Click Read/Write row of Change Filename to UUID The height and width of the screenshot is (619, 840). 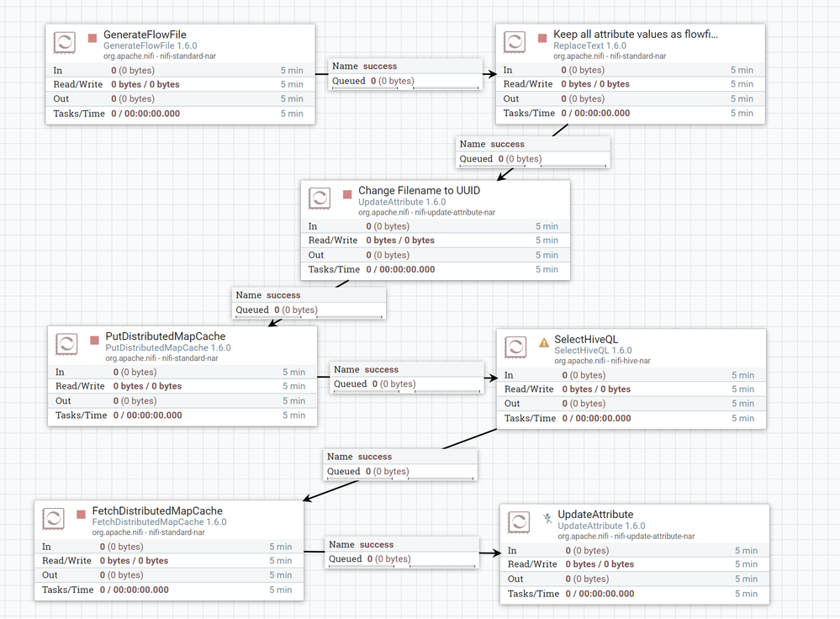coord(435,240)
